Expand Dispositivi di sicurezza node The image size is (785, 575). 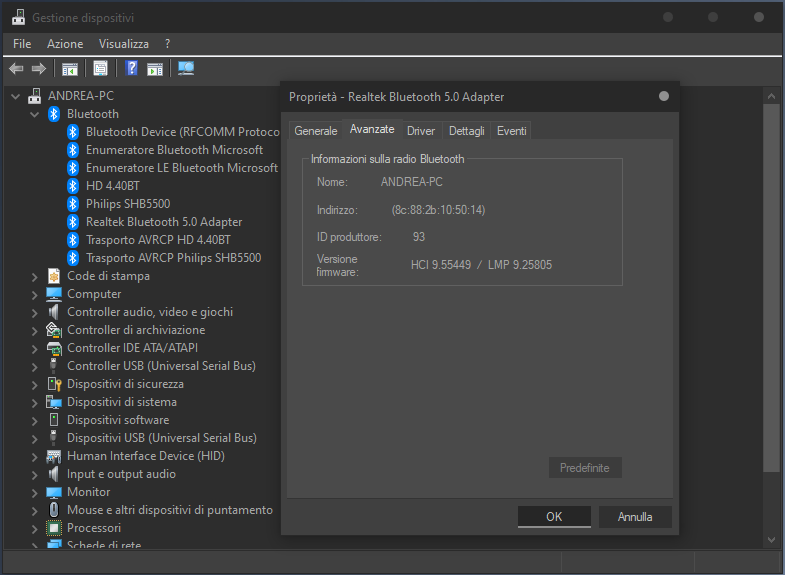pyautogui.click(x=35, y=384)
